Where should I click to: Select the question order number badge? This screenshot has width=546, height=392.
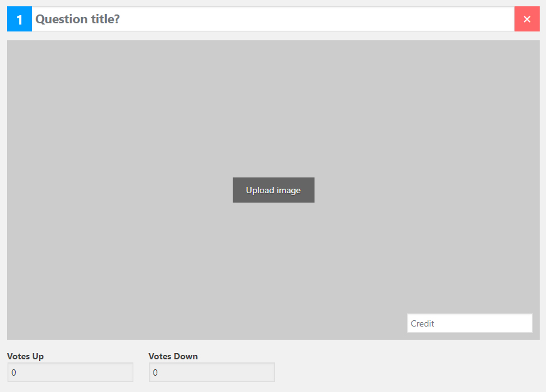tap(19, 20)
